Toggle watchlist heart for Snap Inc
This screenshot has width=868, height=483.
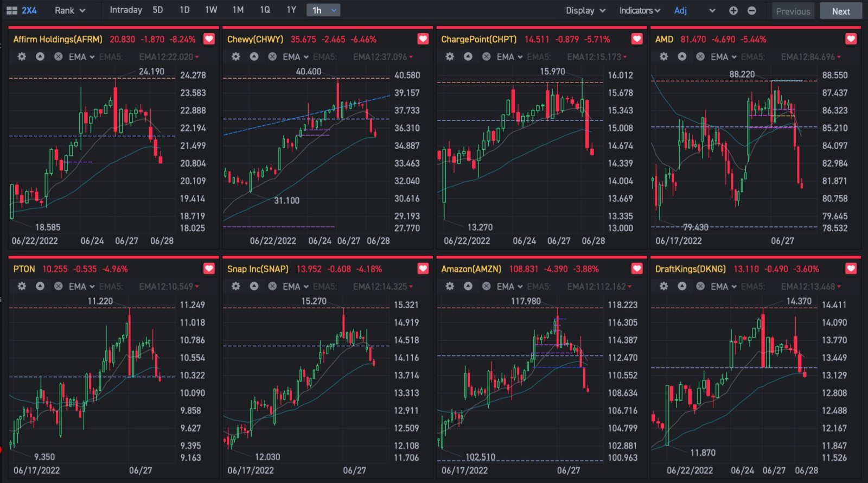click(423, 269)
